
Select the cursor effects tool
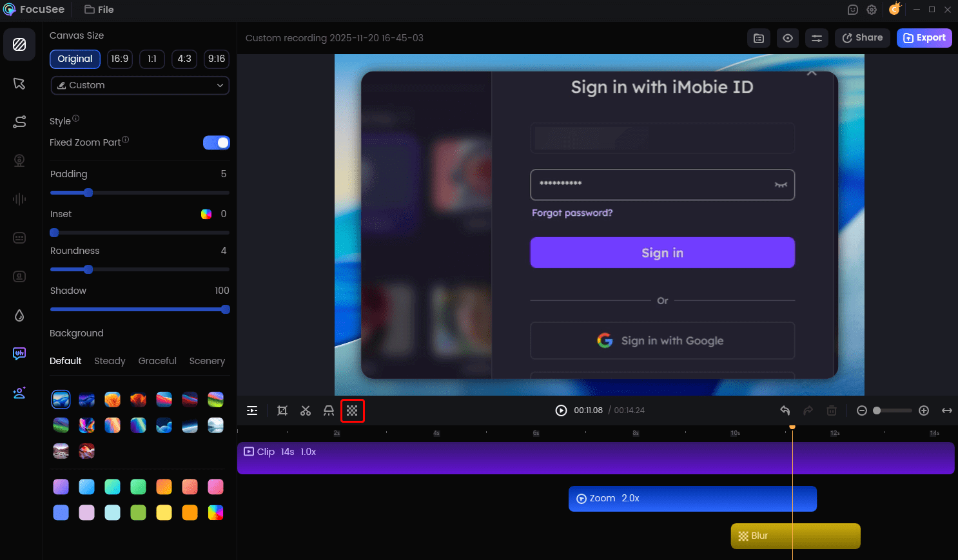click(x=19, y=84)
